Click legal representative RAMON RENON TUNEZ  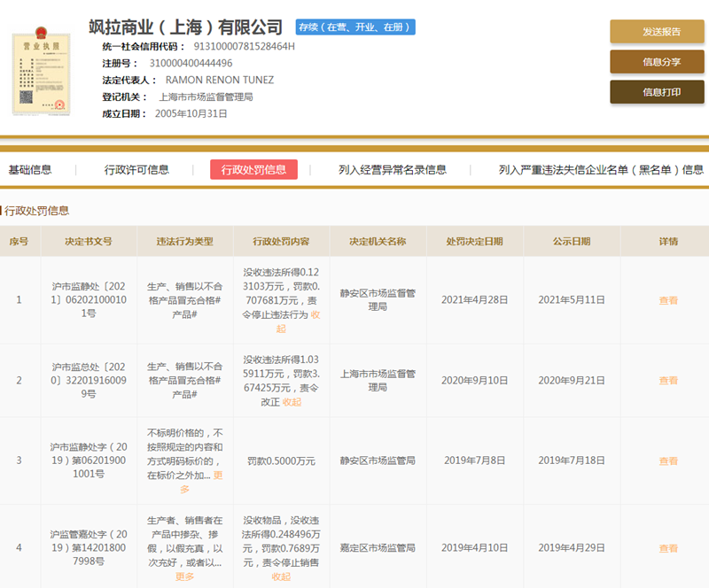pyautogui.click(x=220, y=80)
